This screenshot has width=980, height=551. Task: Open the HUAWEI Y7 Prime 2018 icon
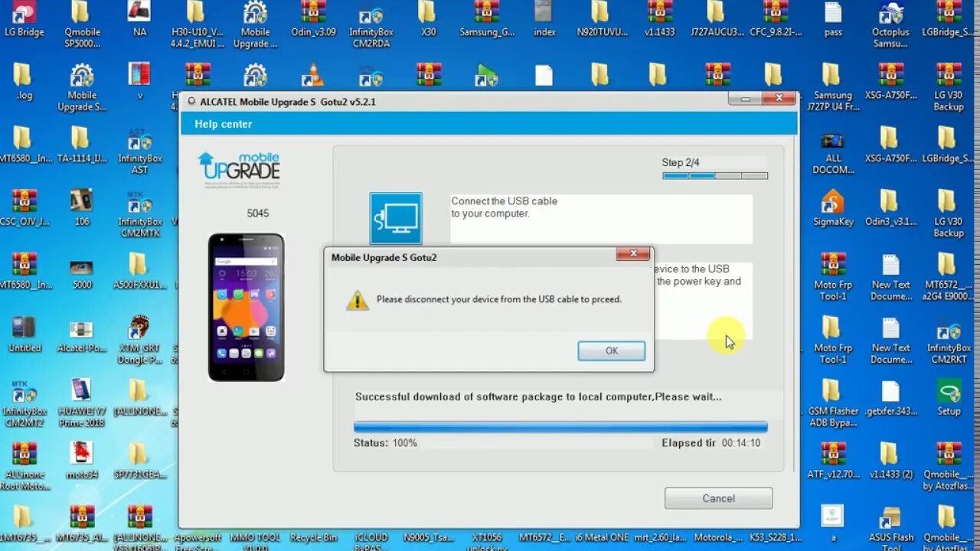[x=81, y=403]
